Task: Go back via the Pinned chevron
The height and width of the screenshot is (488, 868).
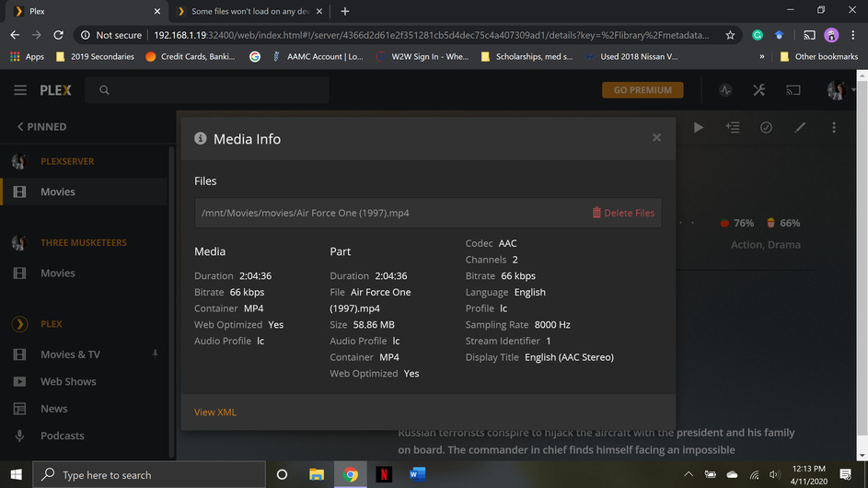Action: (42, 127)
